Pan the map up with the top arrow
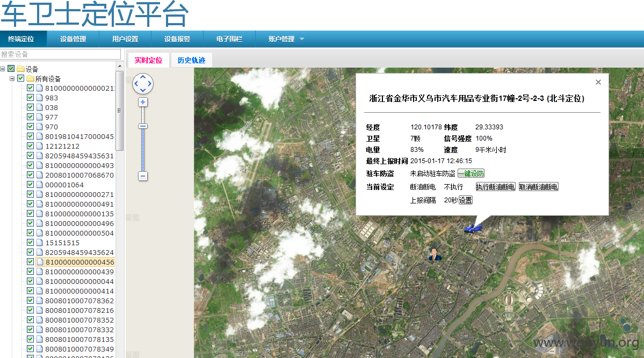This screenshot has width=644, height=358. [143, 77]
